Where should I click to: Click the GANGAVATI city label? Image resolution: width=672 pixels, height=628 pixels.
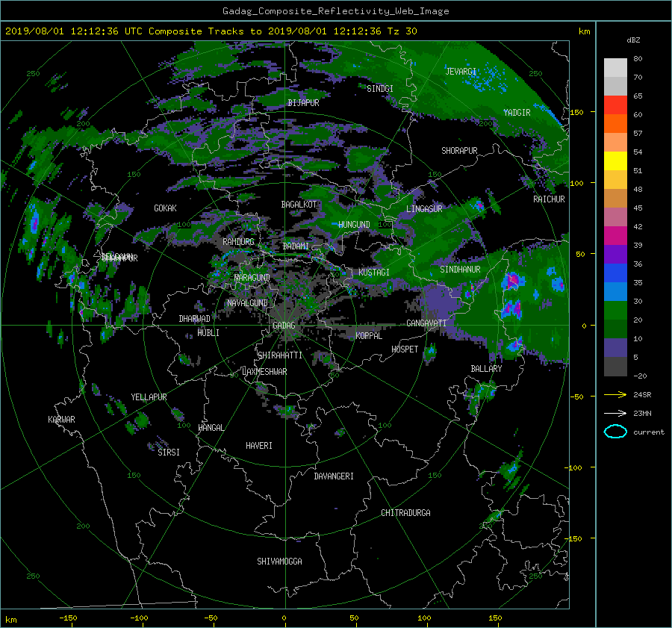426,323
